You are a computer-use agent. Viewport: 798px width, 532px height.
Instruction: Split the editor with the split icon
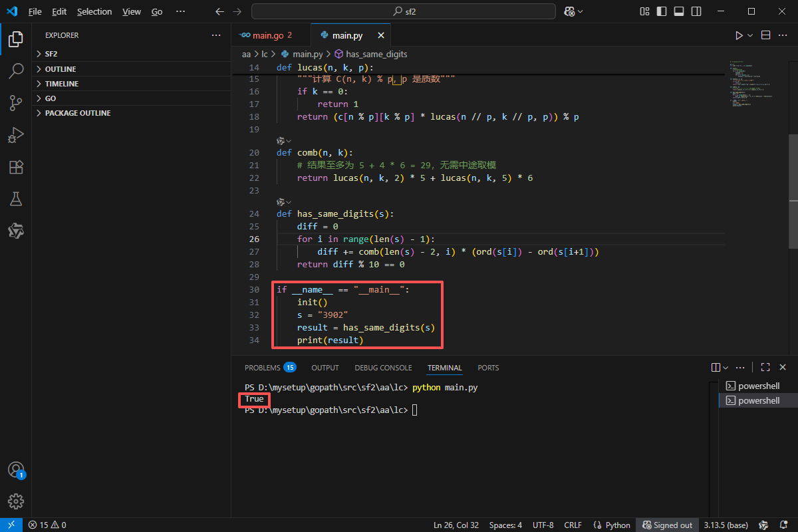point(765,35)
